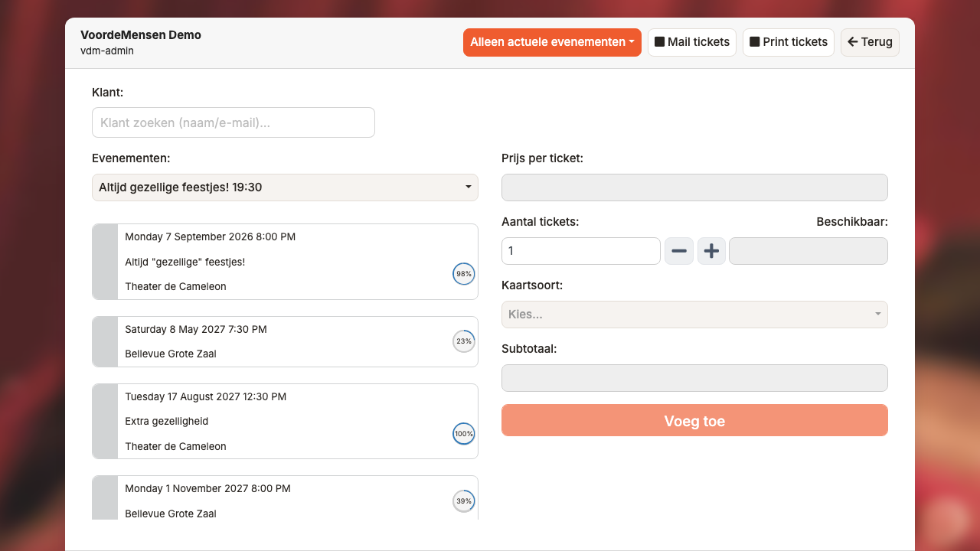Screen dimensions: 980x551
Task: Click the VoordeMensen Demo title
Action: click(141, 35)
